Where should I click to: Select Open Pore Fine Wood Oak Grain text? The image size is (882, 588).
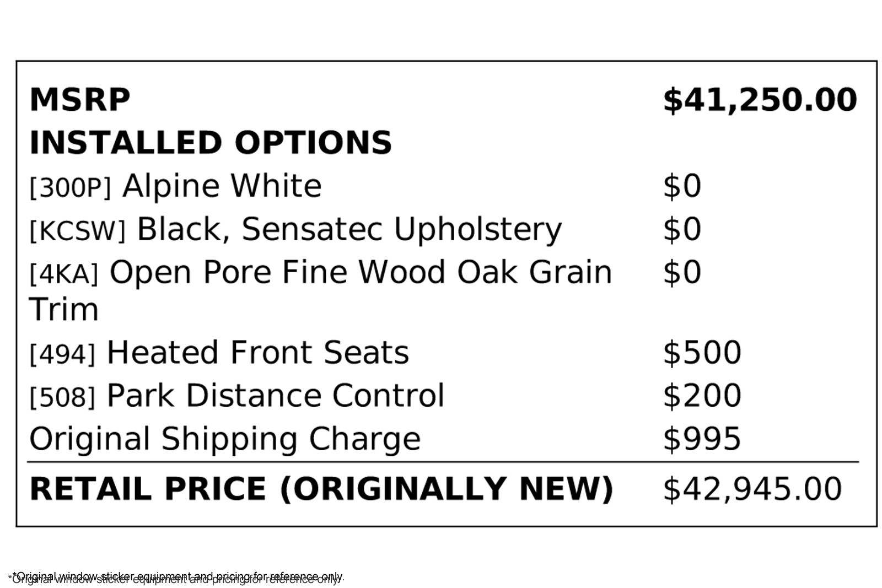pos(361,272)
